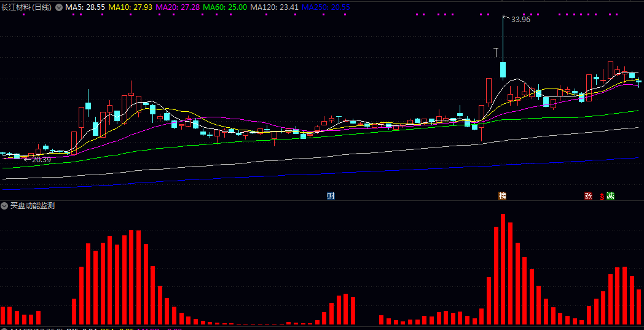Viewport: 644px width, 330px height.
Task: Expand dropdown beside 长江材料(日线) title
Action: click(x=59, y=7)
